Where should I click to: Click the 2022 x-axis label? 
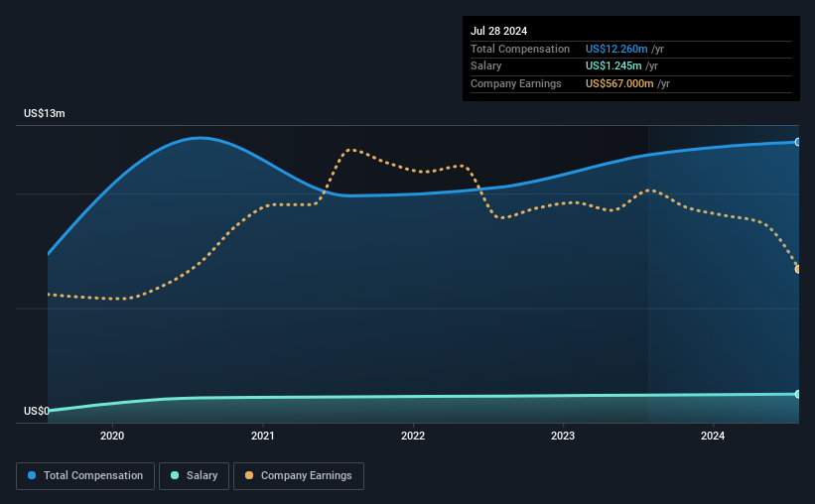point(413,436)
